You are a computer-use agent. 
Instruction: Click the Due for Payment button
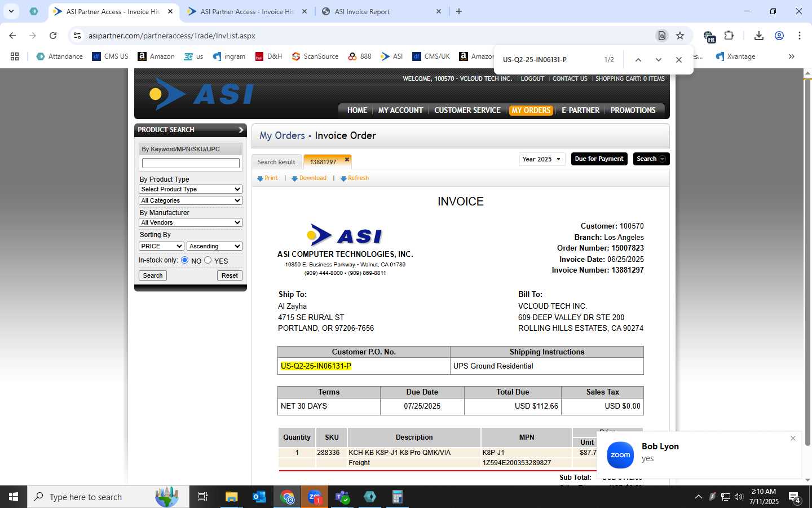pyautogui.click(x=599, y=159)
